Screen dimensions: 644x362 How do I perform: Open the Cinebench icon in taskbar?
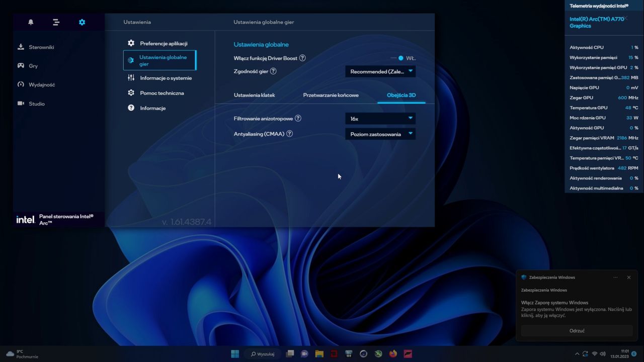[x=363, y=354]
